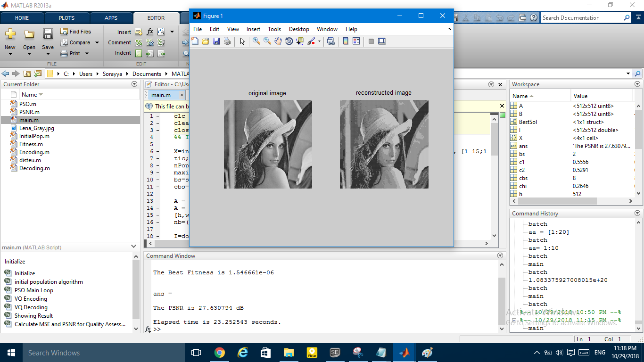Click the Decrease Indent icon
The image size is (644, 362).
(161, 53)
